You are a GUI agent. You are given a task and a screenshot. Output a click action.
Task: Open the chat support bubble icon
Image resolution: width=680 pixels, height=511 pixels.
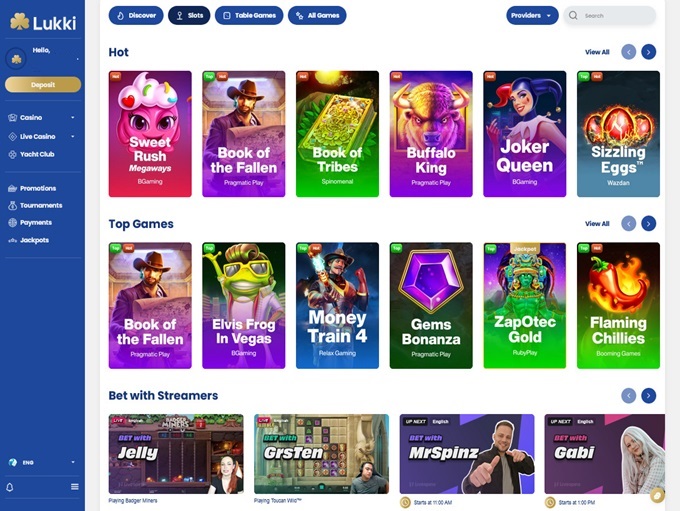point(657,496)
